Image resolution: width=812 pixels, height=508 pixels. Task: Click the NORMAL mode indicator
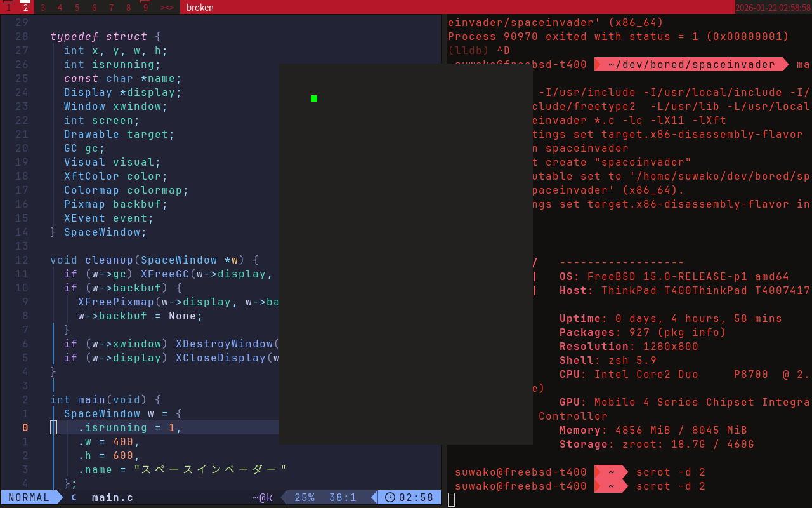[x=29, y=497]
